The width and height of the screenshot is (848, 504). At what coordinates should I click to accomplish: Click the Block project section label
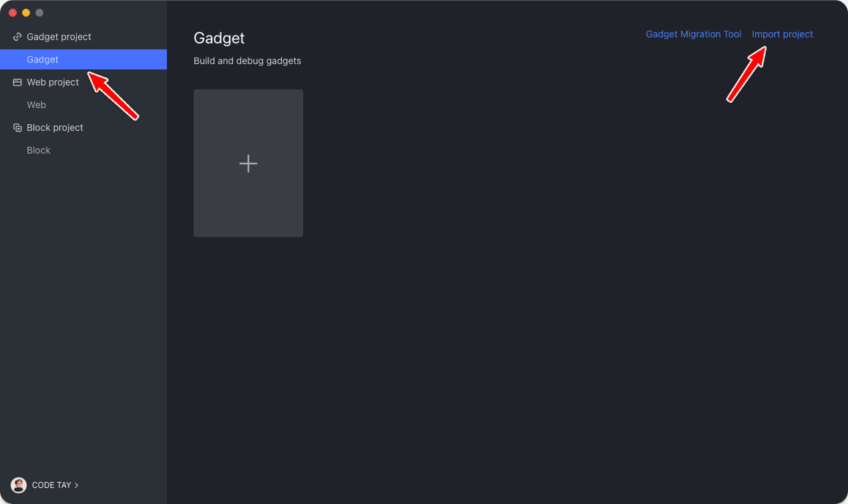point(55,128)
